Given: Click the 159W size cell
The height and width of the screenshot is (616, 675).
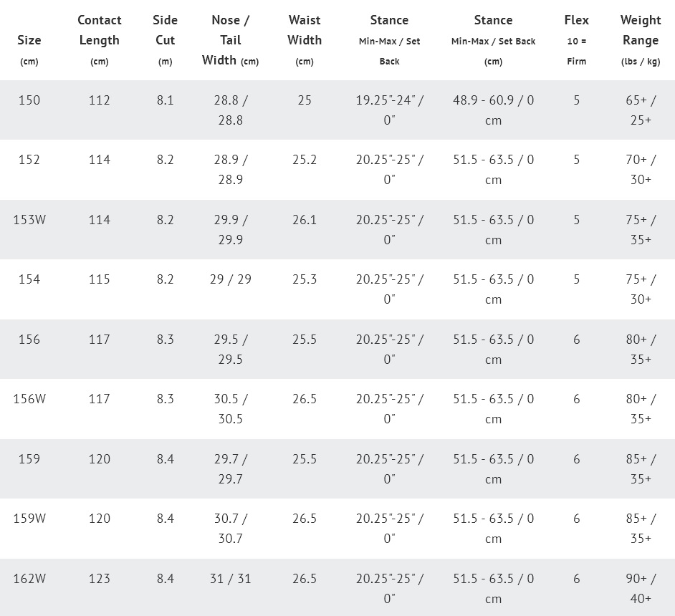Looking at the screenshot, I should point(29,518).
